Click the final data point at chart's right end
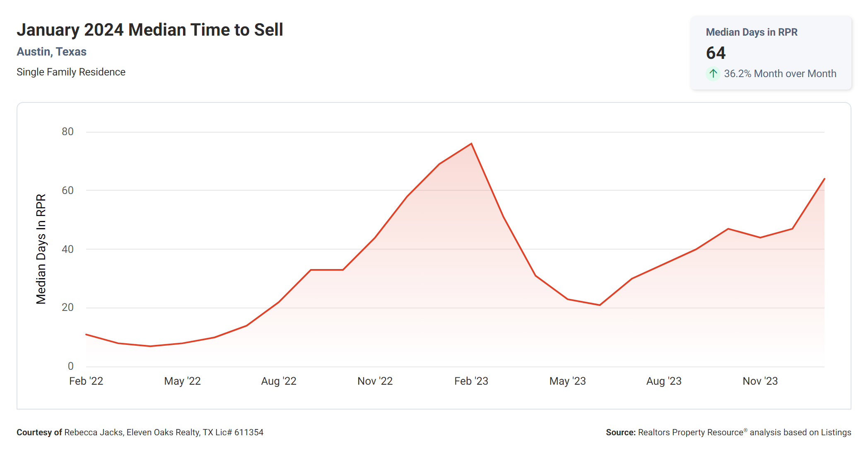The height and width of the screenshot is (456, 868). tap(824, 179)
